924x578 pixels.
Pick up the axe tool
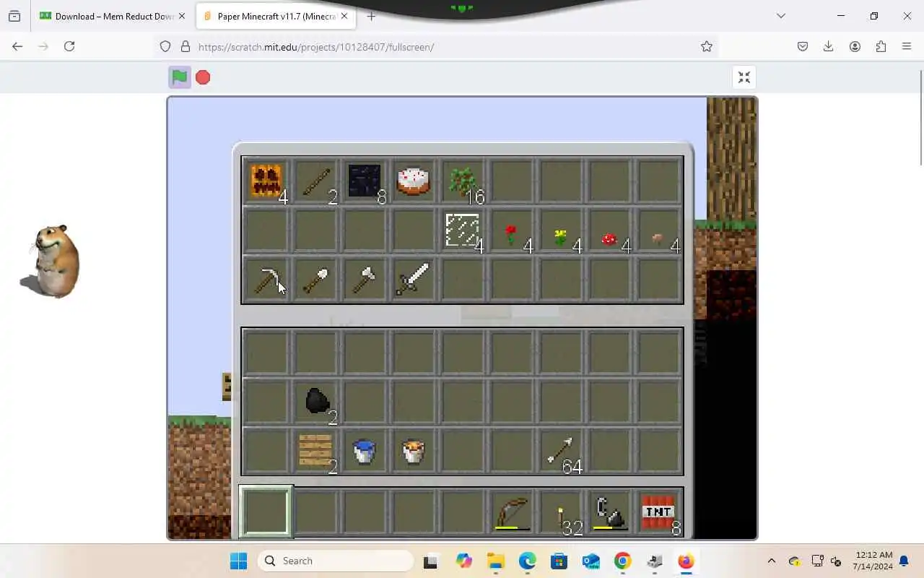[x=365, y=280]
